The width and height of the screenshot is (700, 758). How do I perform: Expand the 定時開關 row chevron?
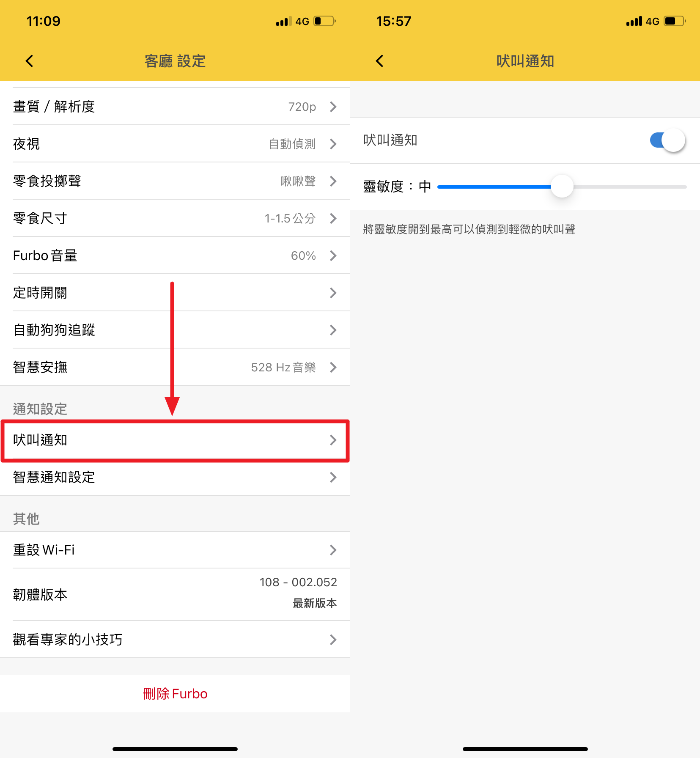point(333,293)
